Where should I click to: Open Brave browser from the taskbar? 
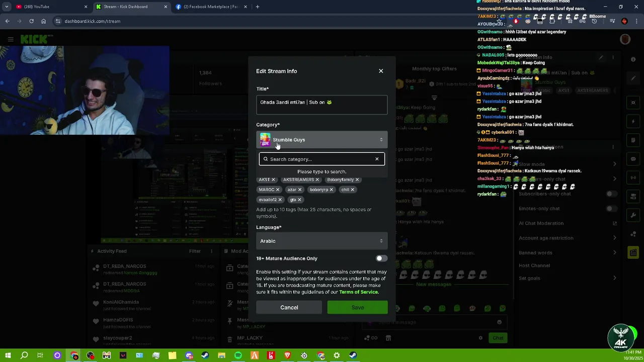tap(287, 355)
